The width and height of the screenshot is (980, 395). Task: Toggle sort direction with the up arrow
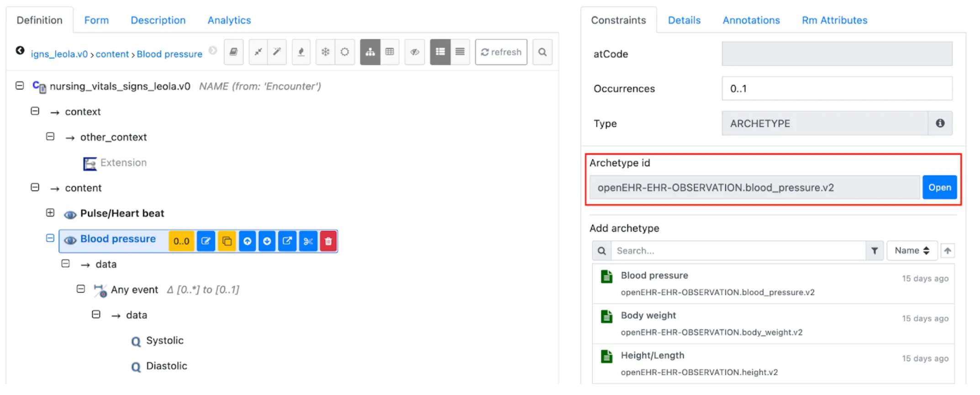pyautogui.click(x=948, y=250)
